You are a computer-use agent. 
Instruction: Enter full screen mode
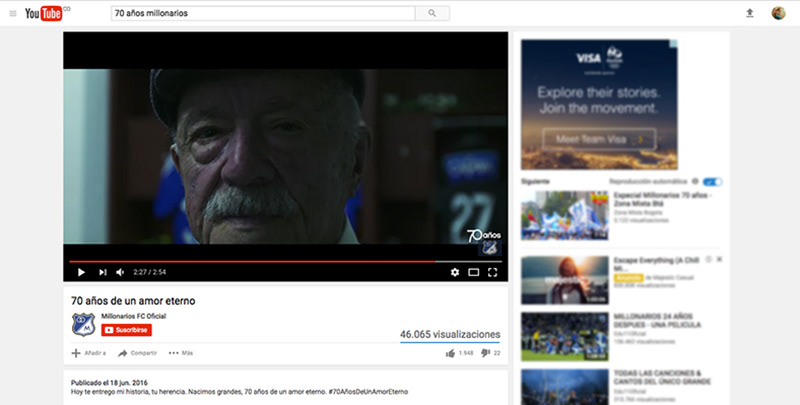pyautogui.click(x=492, y=272)
